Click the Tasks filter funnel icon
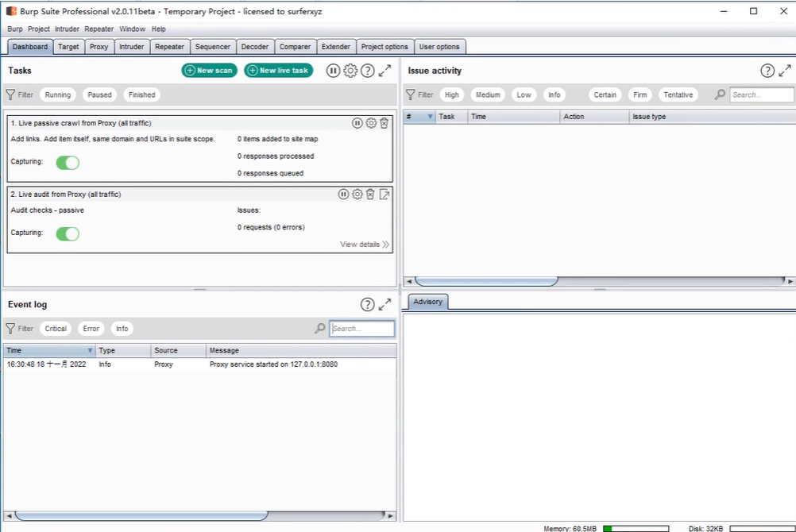 click(10, 94)
